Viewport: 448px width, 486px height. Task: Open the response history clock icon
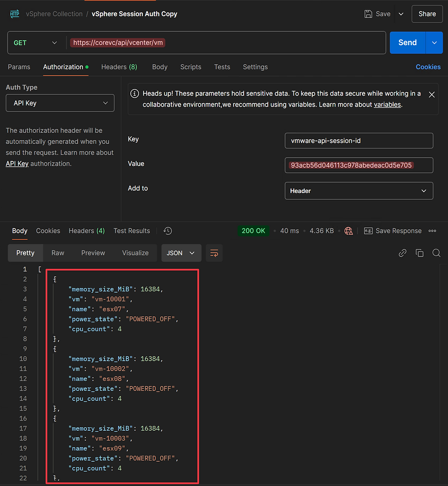(168, 231)
